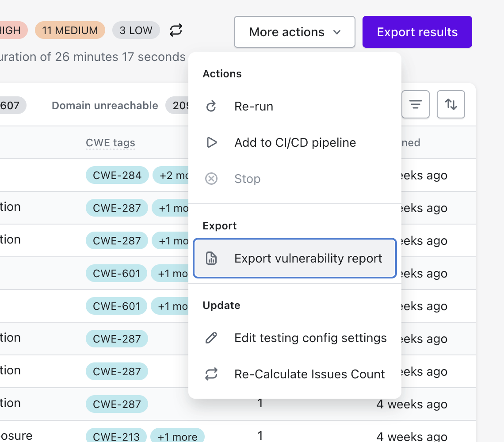The width and height of the screenshot is (504, 442).
Task: Select Edit testing config settings
Action: (310, 338)
